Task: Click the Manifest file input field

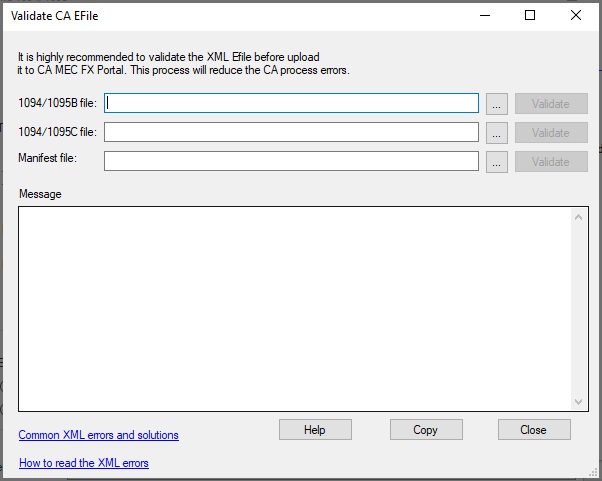Action: [291, 161]
